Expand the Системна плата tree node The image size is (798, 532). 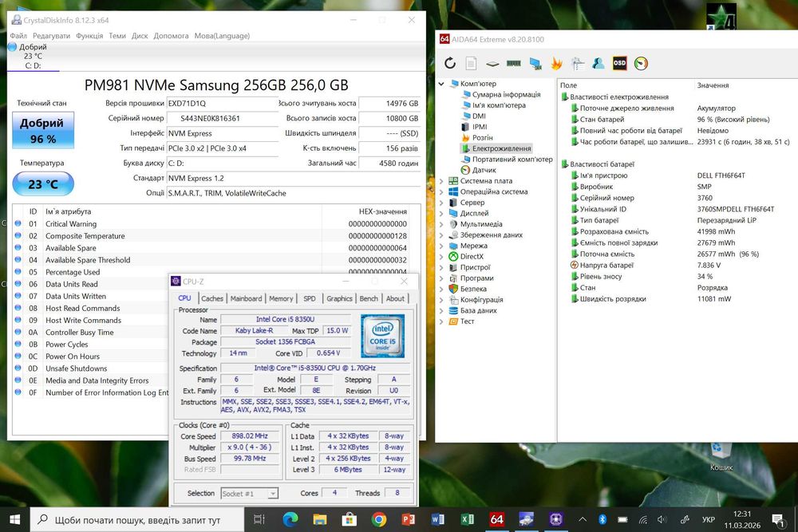pyautogui.click(x=440, y=181)
